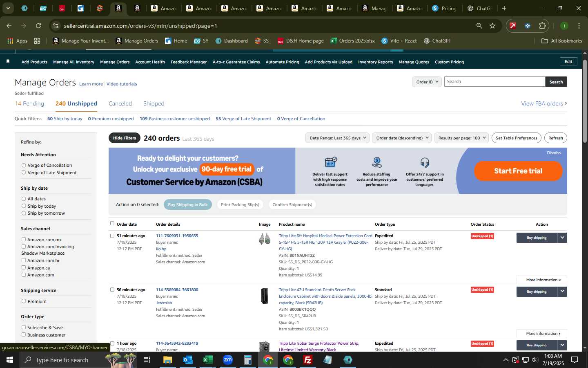Open Order date (descending) sort dropdown
This screenshot has width=588, height=368.
pyautogui.click(x=402, y=138)
